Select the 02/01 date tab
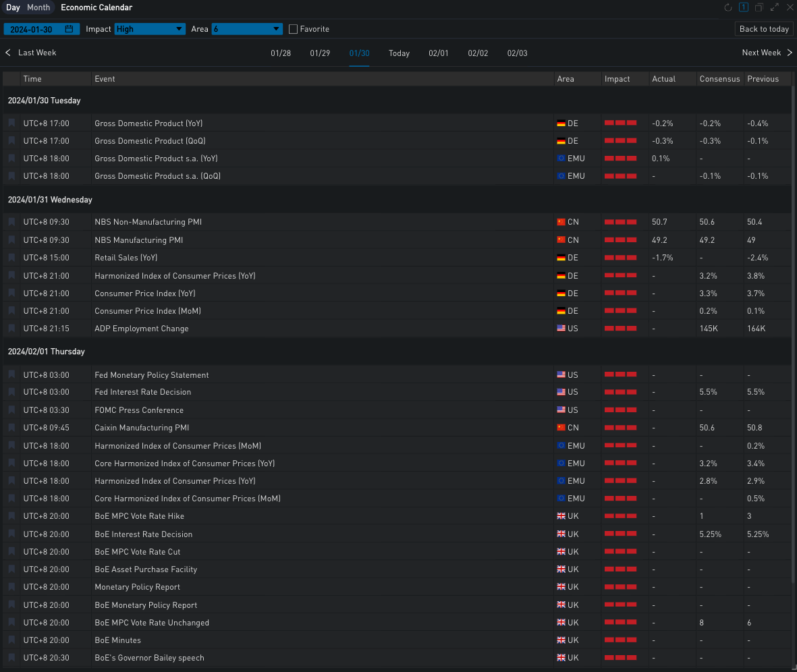797x672 pixels. click(x=438, y=53)
